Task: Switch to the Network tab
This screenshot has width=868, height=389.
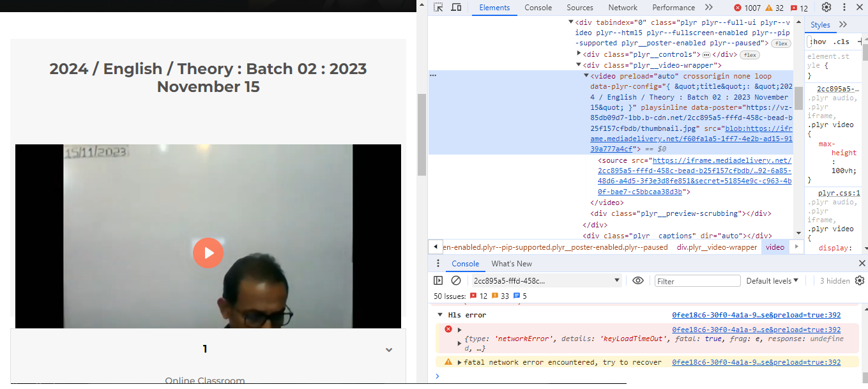Action: (x=623, y=8)
